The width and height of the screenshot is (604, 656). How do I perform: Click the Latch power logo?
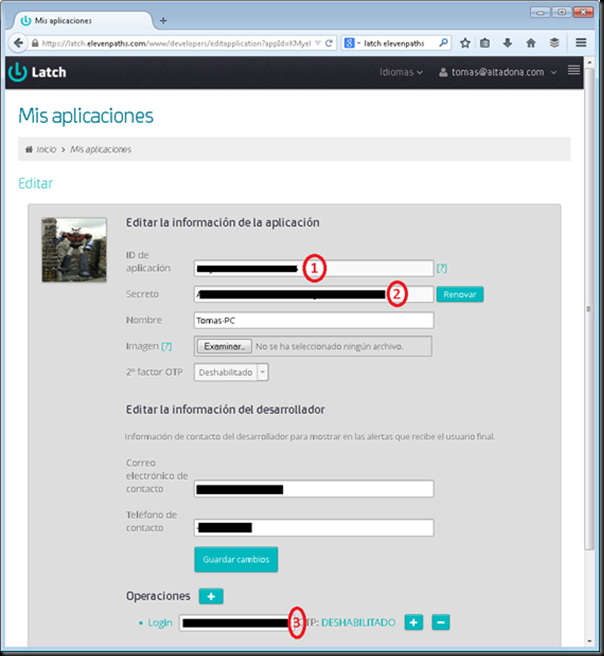[18, 72]
